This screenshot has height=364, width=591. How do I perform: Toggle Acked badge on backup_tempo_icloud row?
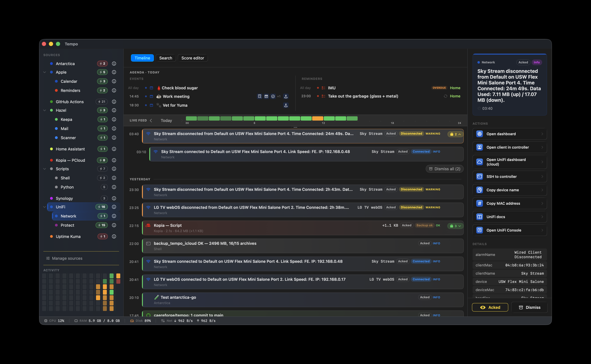coord(425,243)
